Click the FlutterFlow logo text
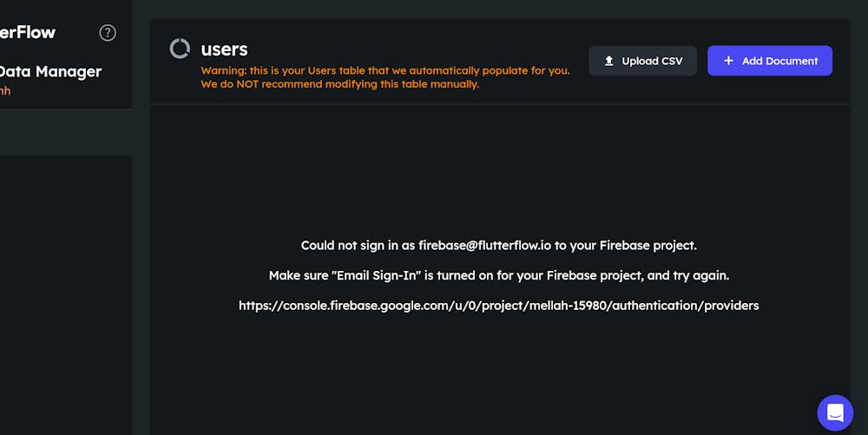The image size is (868, 435). coord(28,33)
